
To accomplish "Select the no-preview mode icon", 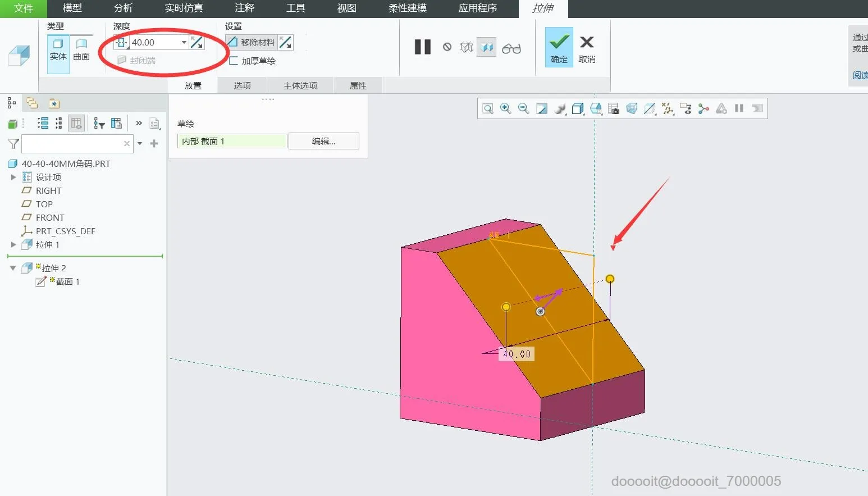I will [x=447, y=47].
